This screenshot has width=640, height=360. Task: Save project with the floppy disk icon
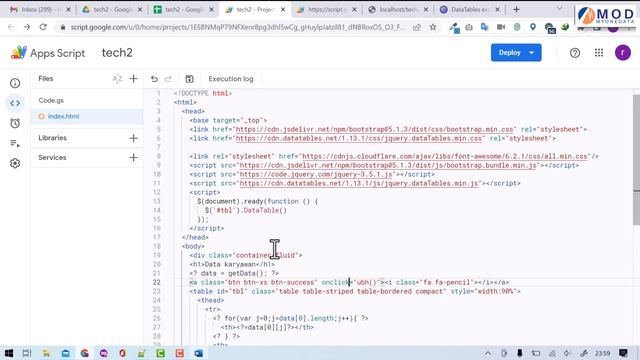point(189,79)
